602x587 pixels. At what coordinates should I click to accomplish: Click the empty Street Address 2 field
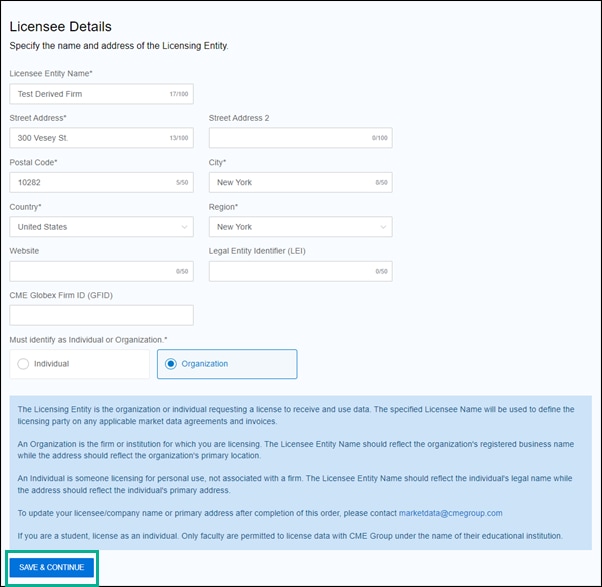290,138
